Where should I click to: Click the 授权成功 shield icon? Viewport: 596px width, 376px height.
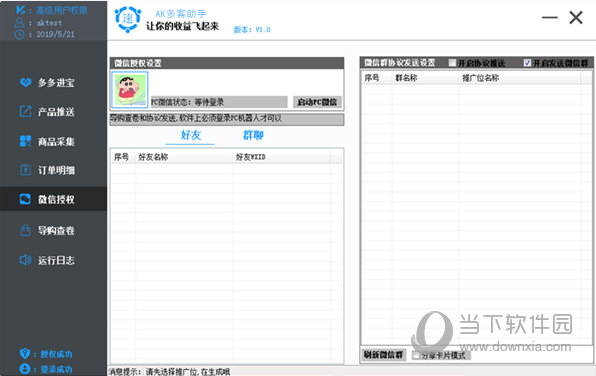coord(25,354)
